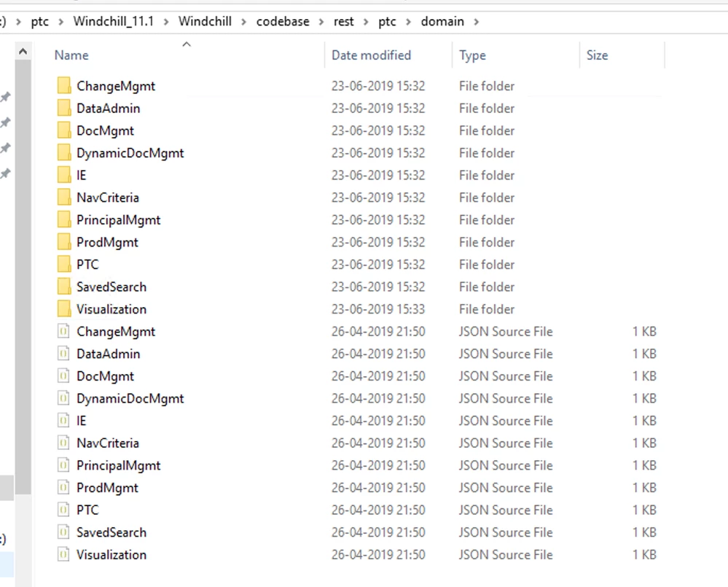Go to rest breadcrumb segment

coord(343,21)
